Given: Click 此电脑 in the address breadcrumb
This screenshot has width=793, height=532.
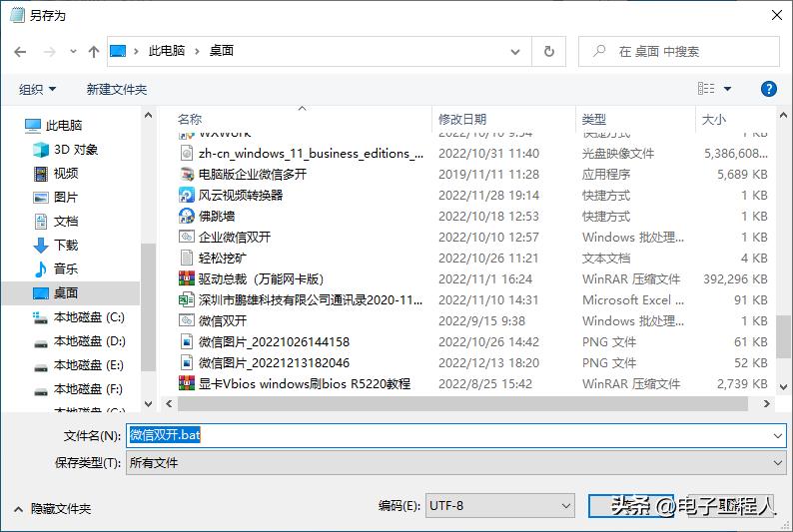Looking at the screenshot, I should (167, 51).
